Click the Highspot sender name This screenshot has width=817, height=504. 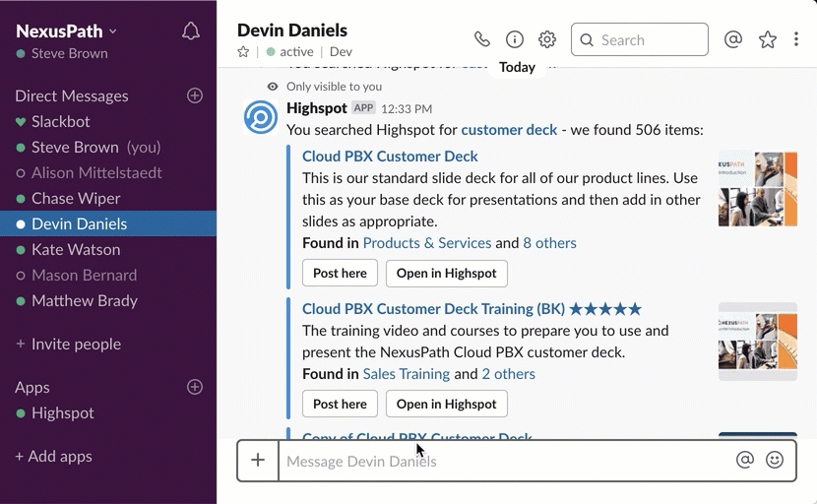coord(317,108)
